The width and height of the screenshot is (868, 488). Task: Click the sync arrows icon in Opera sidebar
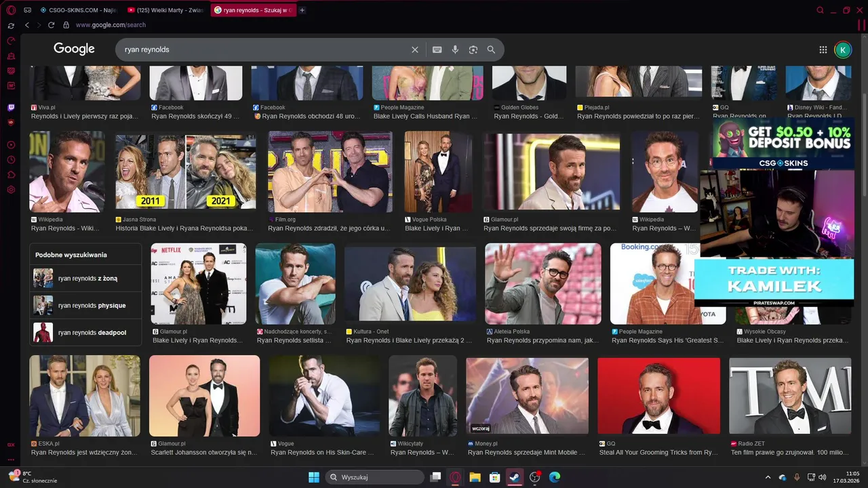point(11,26)
